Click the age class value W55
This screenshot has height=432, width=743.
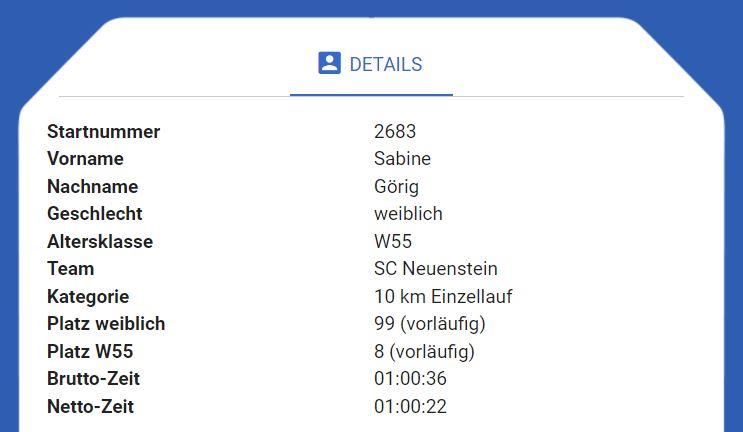[x=393, y=242]
